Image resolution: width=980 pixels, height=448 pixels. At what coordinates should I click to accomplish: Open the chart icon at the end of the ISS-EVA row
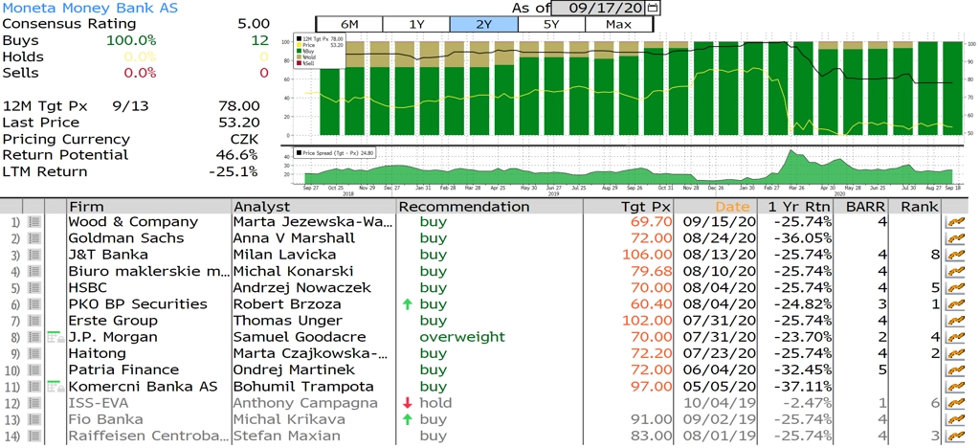(955, 403)
